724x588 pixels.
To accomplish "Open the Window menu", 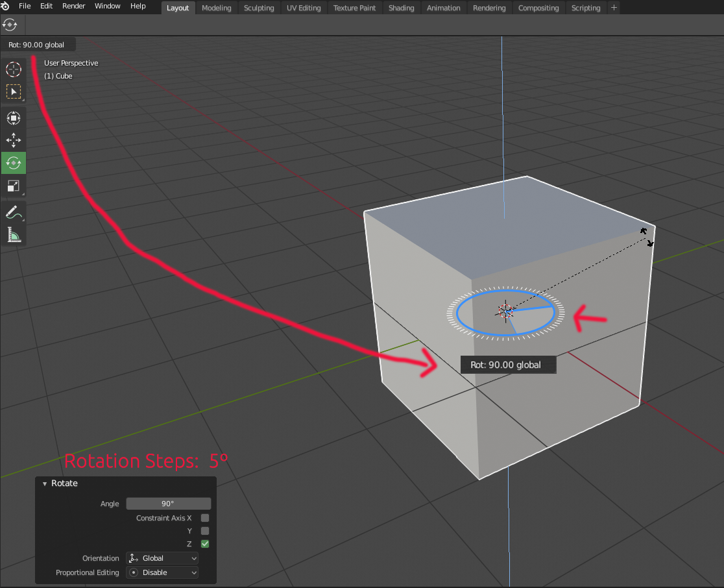I will pos(108,6).
